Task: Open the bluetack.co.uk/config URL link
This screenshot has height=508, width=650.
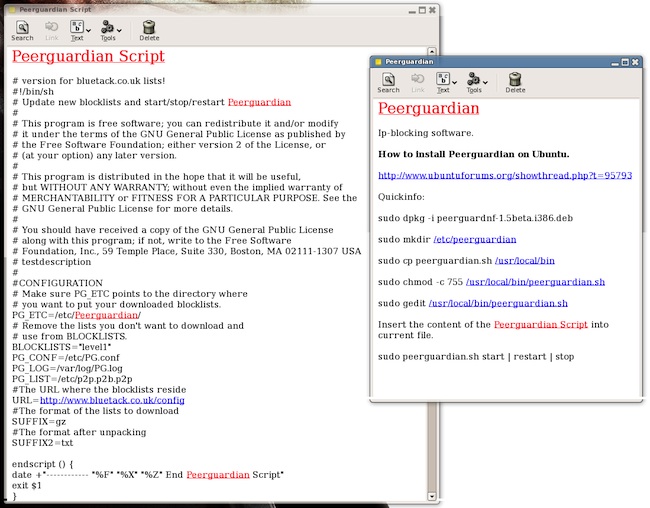Action: click(112, 400)
